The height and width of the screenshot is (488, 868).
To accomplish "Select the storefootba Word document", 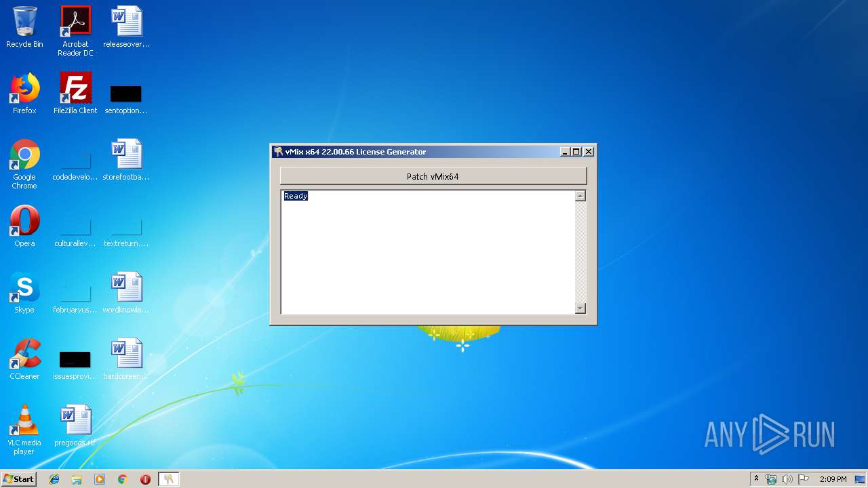I will [126, 160].
